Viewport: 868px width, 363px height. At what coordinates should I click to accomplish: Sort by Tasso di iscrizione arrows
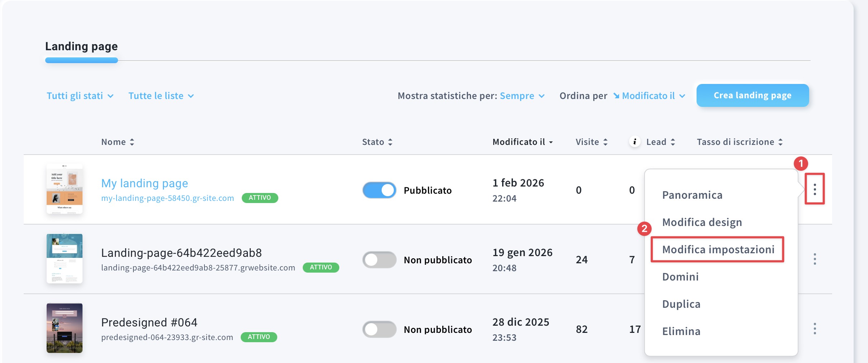[x=780, y=142]
